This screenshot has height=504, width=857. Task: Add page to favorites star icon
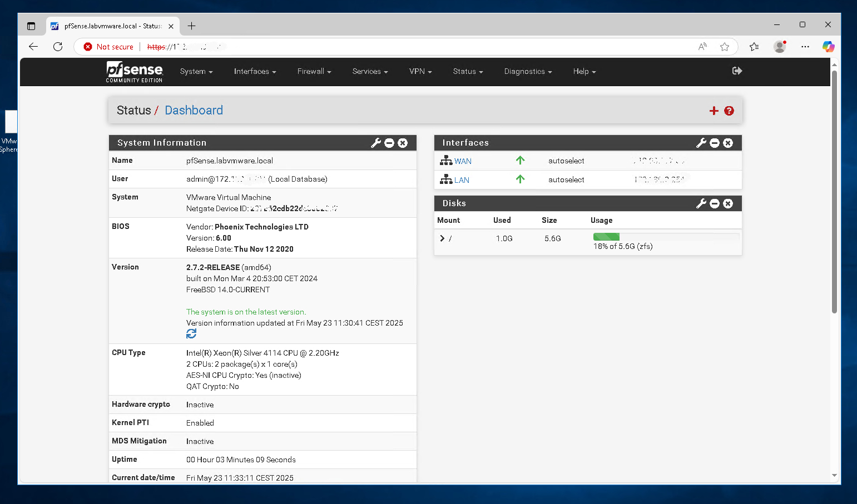(725, 47)
